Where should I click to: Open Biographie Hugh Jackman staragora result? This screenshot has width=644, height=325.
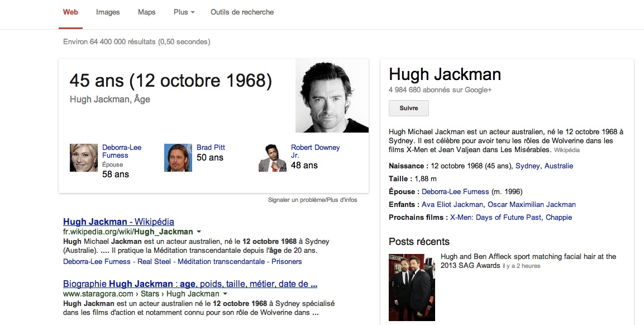coord(190,284)
